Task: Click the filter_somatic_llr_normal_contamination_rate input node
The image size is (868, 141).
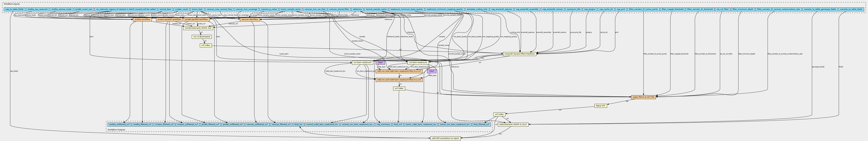Action: click(x=778, y=9)
